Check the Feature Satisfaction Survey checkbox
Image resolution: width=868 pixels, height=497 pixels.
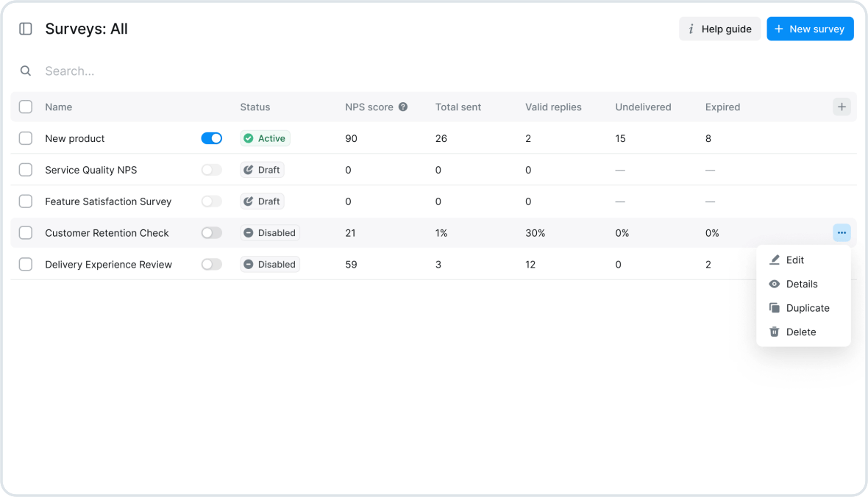click(26, 201)
